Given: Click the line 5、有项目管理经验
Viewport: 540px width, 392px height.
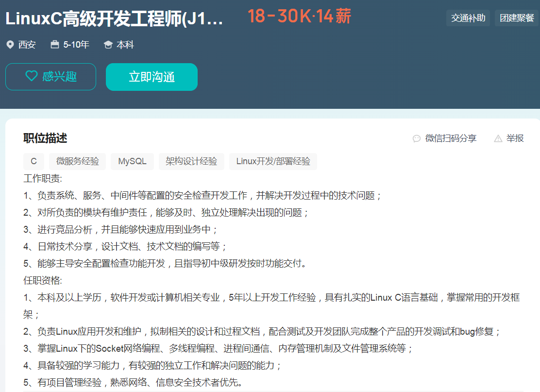Looking at the screenshot, I should pyautogui.click(x=133, y=382).
